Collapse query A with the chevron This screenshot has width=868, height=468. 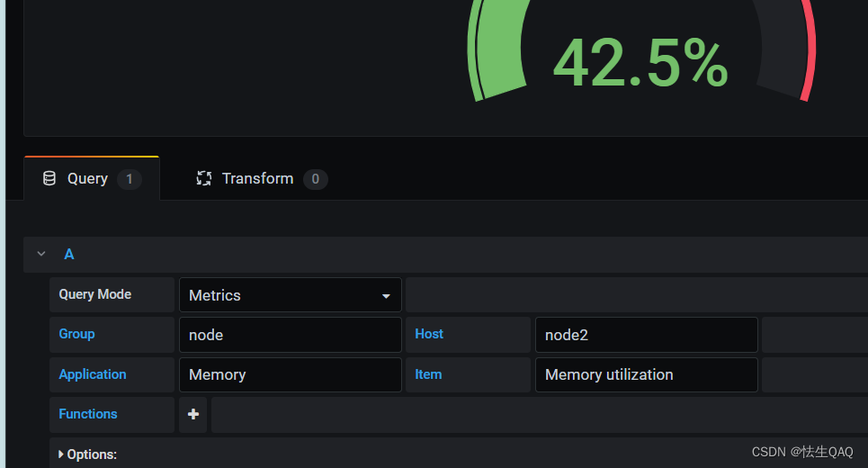click(41, 254)
